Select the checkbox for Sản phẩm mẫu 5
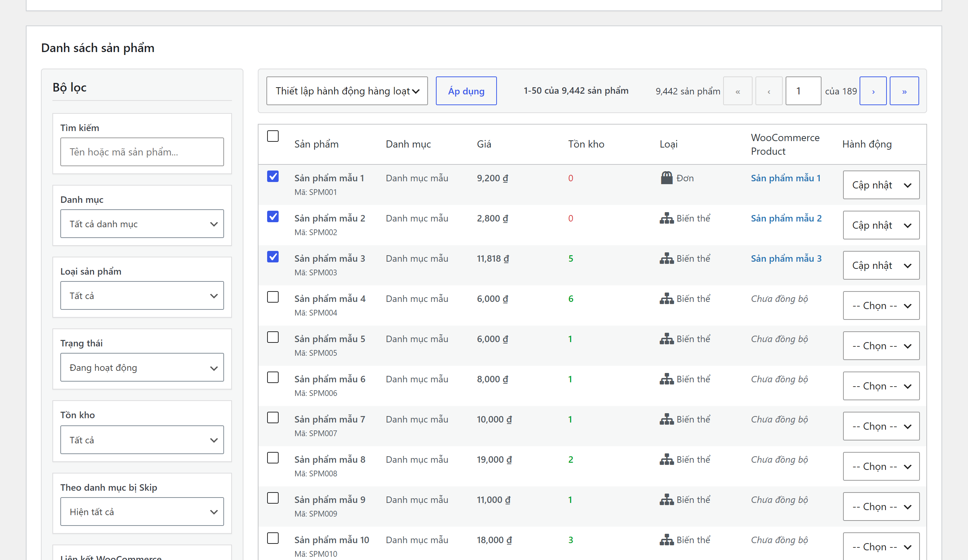Viewport: 968px width, 560px height. (x=273, y=337)
